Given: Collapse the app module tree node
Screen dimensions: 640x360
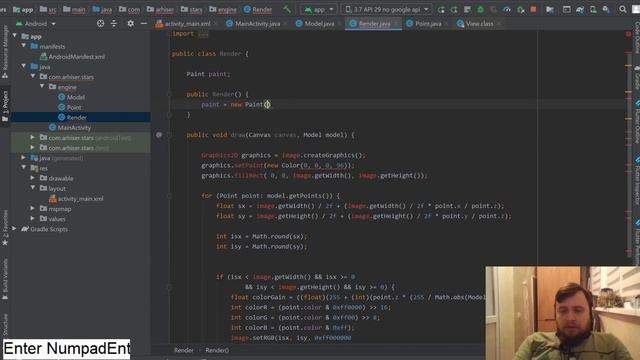Looking at the screenshot, I should pos(15,36).
